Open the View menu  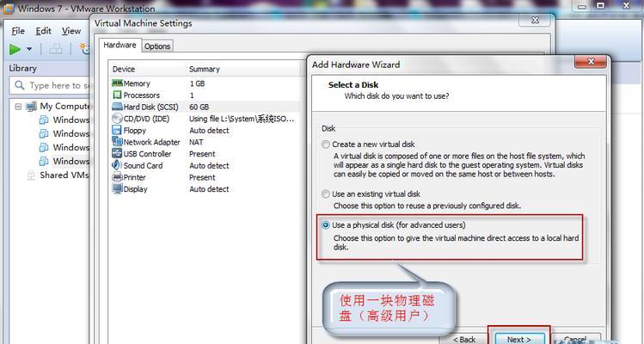[71, 31]
